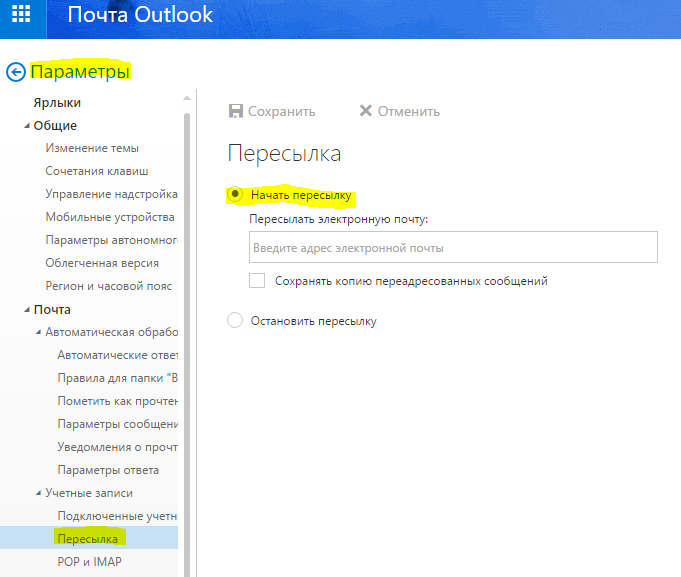Image resolution: width=681 pixels, height=577 pixels.
Task: Click the back arrow next to Параметры
Action: point(16,72)
